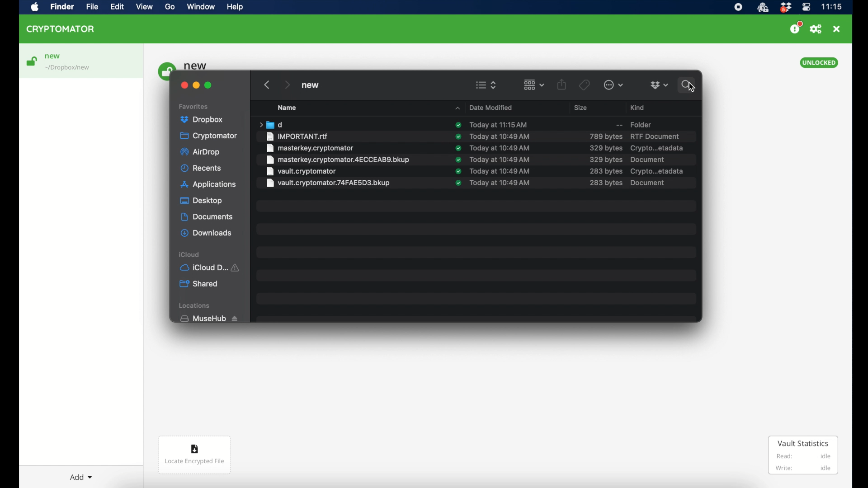Open the Go menu

(x=171, y=7)
